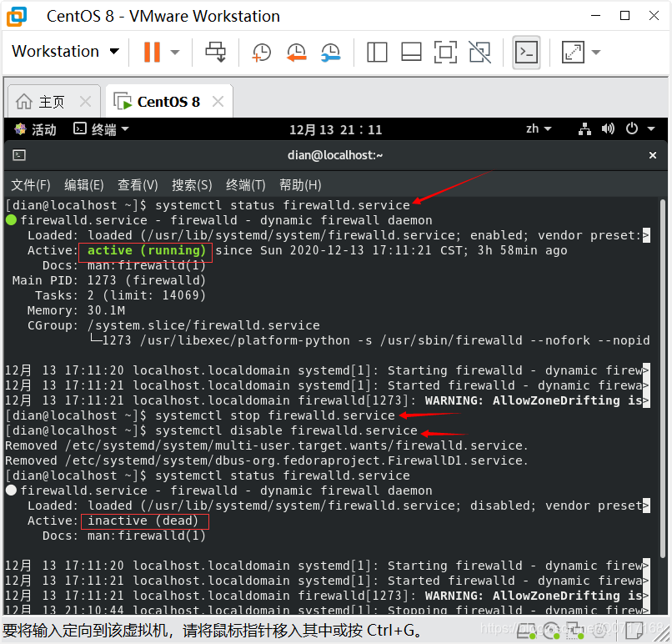The height and width of the screenshot is (644, 672).
Task: Click the 'Memory: 30.1M' line
Action: point(76,310)
